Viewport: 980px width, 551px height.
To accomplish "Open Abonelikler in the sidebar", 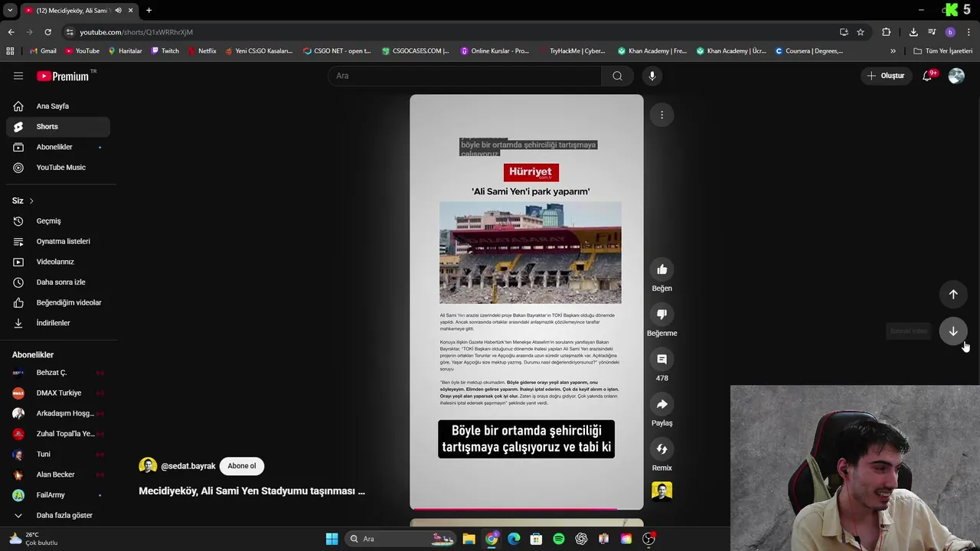I will pos(58,147).
